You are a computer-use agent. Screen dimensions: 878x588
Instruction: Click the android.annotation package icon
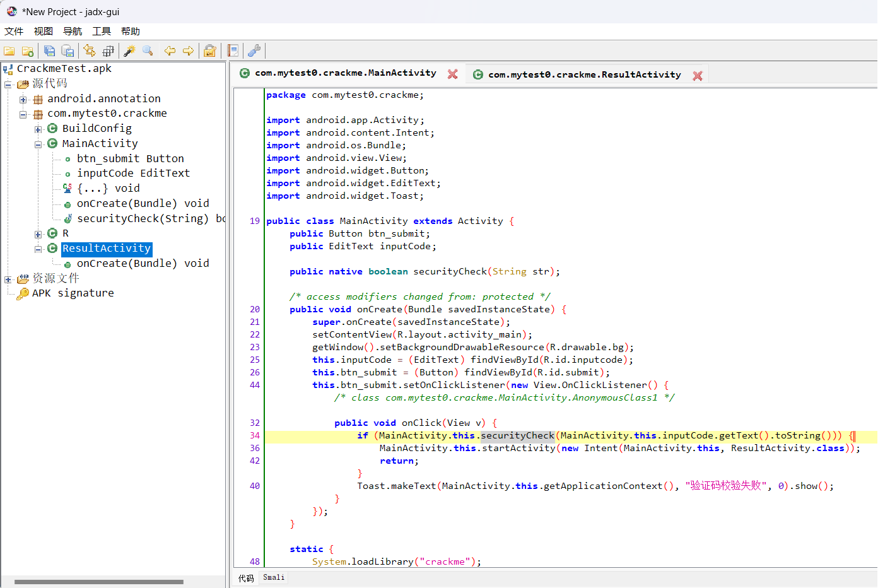[38, 99]
